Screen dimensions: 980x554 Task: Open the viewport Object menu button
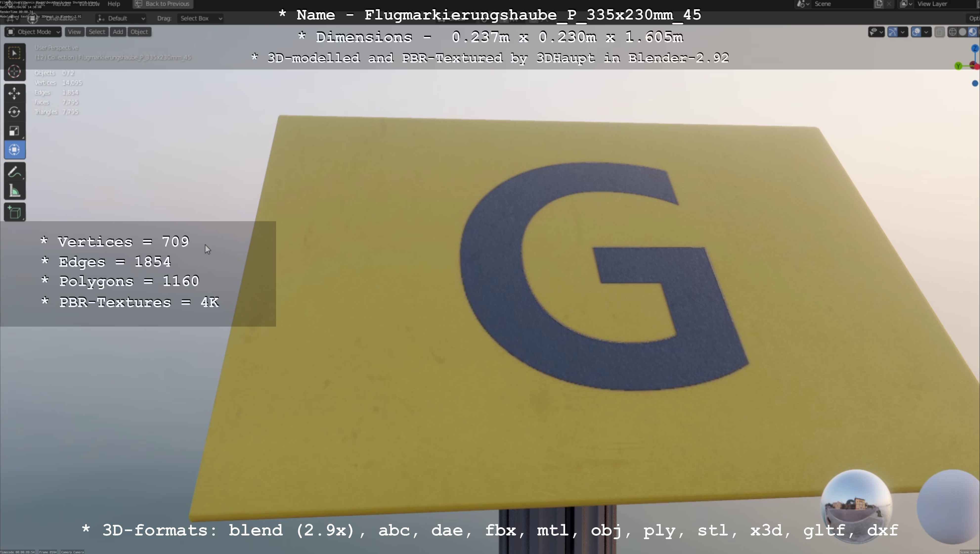(139, 32)
